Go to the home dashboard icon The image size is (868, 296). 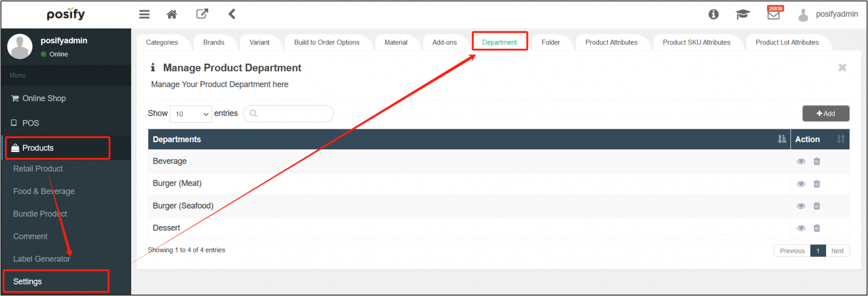[172, 14]
